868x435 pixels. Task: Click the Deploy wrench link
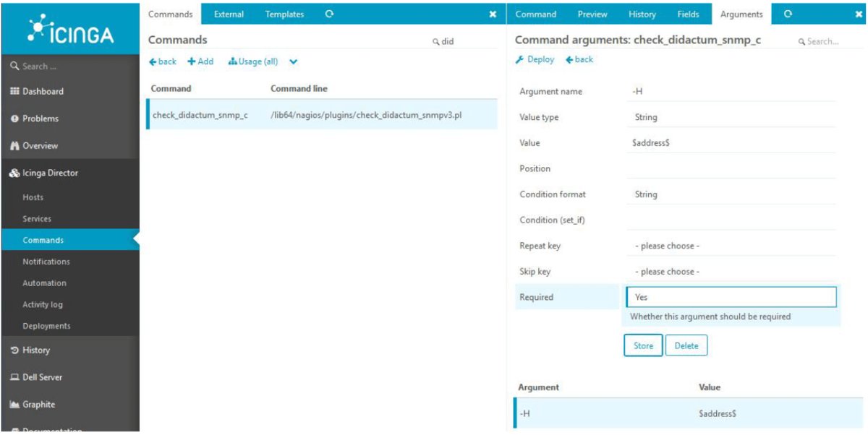(x=535, y=60)
